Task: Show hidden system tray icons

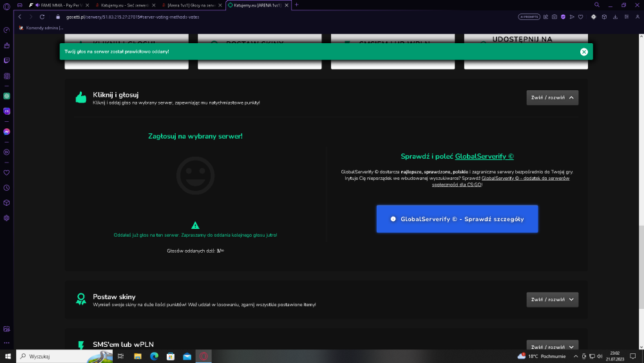Action: (x=575, y=357)
